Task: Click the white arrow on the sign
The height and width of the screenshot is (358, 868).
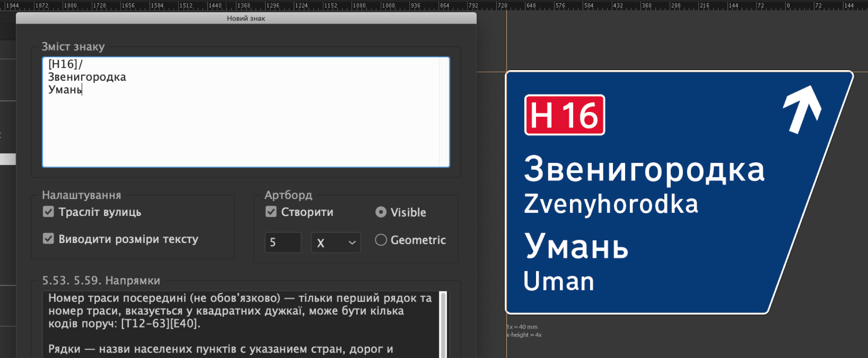Action: (802, 109)
